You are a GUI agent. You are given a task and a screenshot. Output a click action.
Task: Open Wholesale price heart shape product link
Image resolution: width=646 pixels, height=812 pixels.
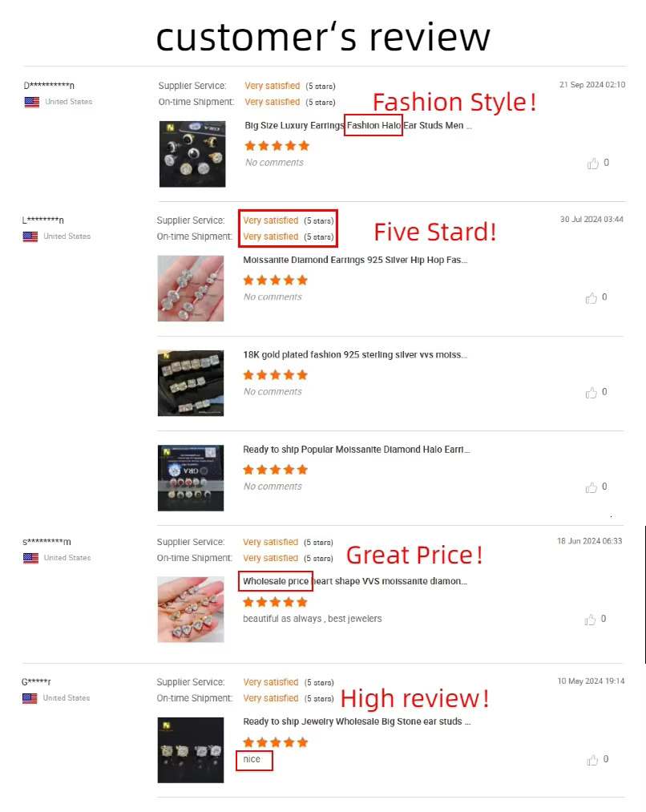[x=355, y=581]
